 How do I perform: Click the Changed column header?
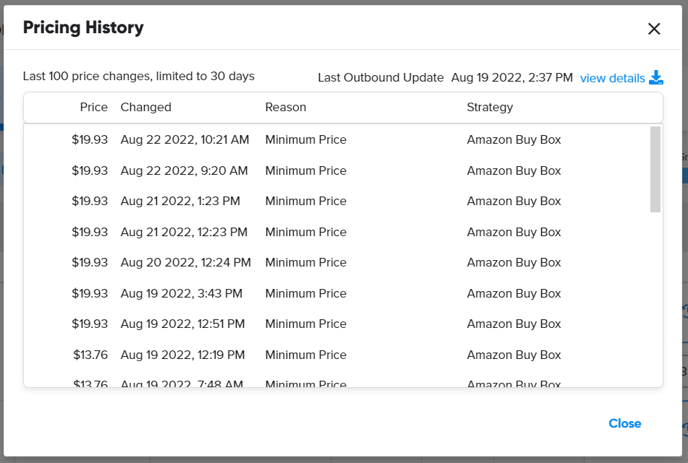pyautogui.click(x=146, y=107)
